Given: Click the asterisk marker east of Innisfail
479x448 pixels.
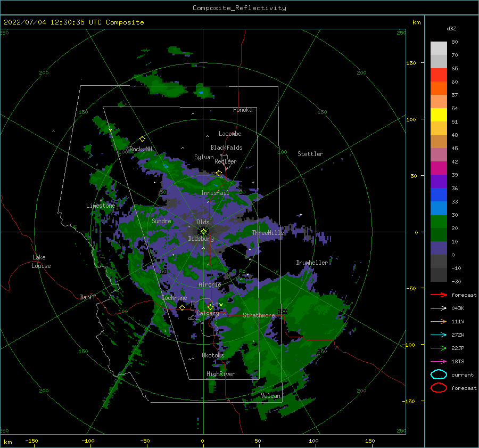Looking at the screenshot, I should tap(253, 183).
